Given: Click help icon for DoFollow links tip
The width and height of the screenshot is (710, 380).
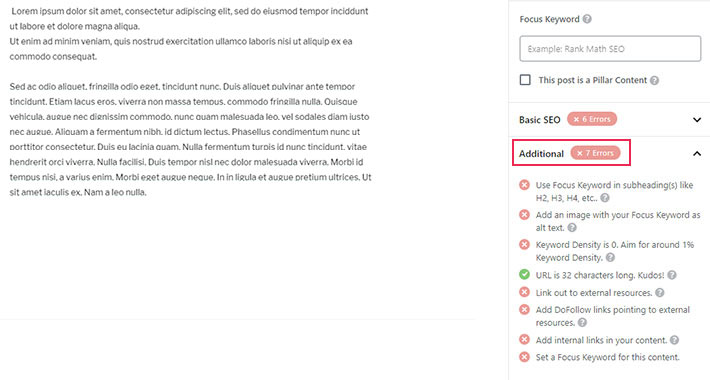Looking at the screenshot, I should [582, 322].
